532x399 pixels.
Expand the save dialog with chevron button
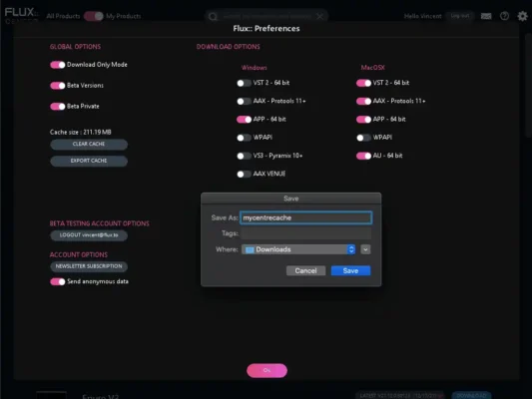click(365, 249)
